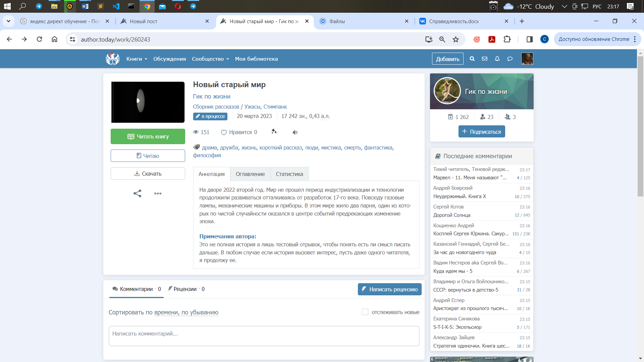
Task: Click the site search magnifier icon
Action: point(472,59)
